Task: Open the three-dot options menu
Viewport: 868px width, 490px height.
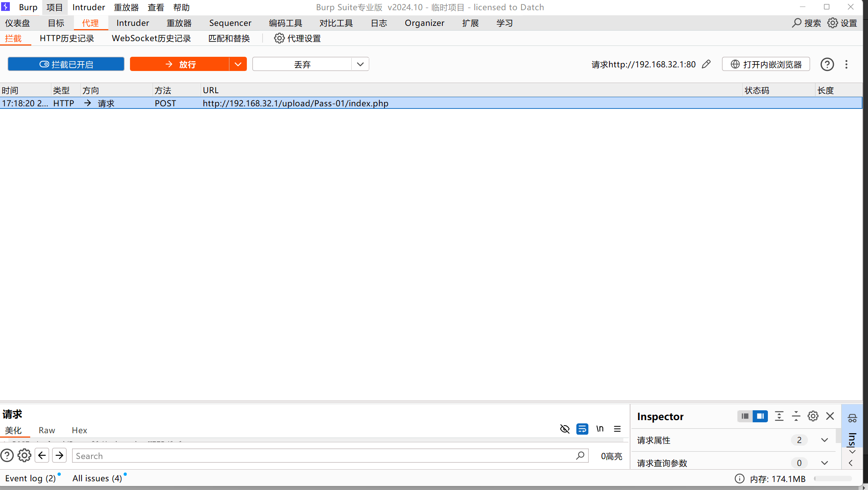Action: click(x=846, y=64)
